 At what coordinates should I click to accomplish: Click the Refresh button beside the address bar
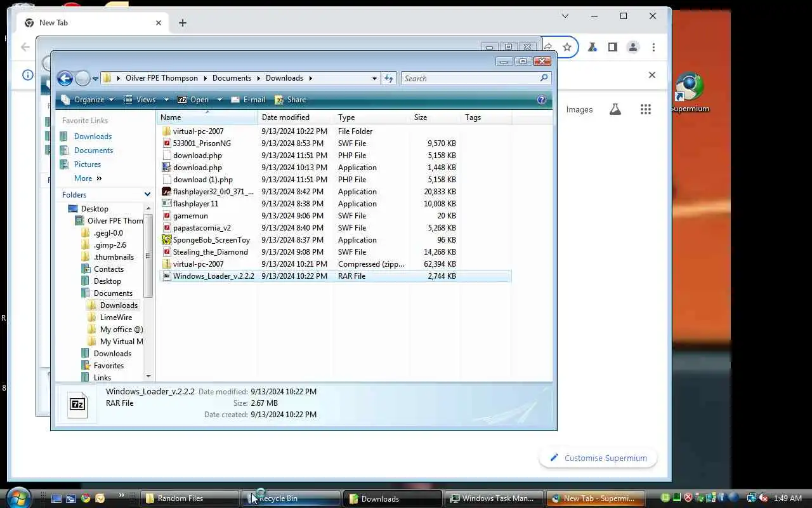coord(389,78)
